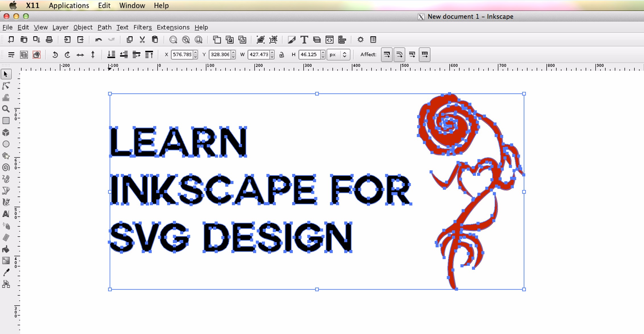644x334 pixels.
Task: Click the H height stepper arrows
Action: [323, 54]
